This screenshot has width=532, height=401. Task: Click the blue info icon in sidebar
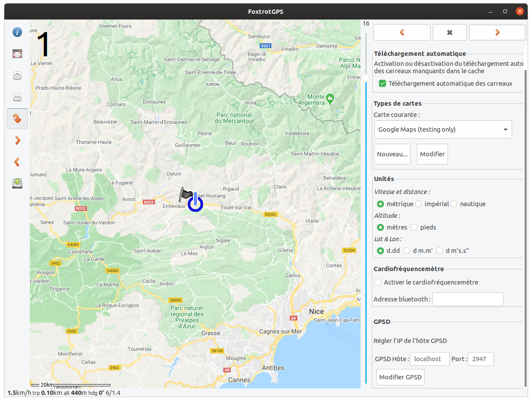17,32
